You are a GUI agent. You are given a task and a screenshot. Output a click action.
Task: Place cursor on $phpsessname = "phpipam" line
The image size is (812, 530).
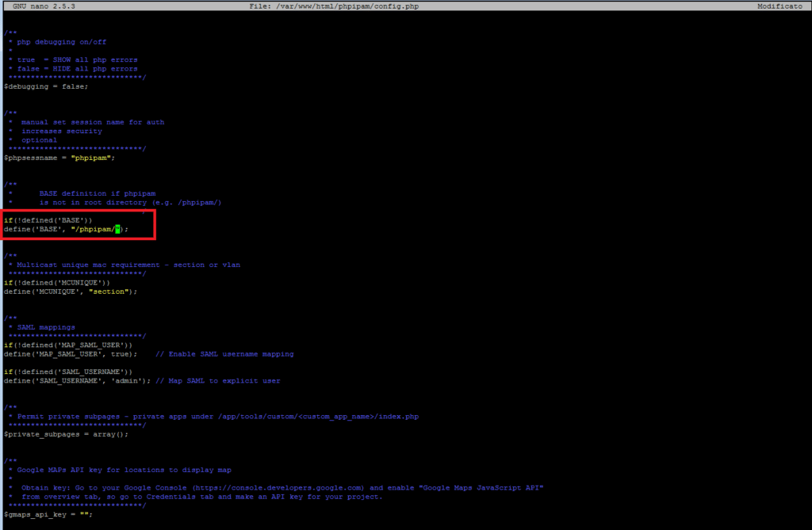click(59, 158)
